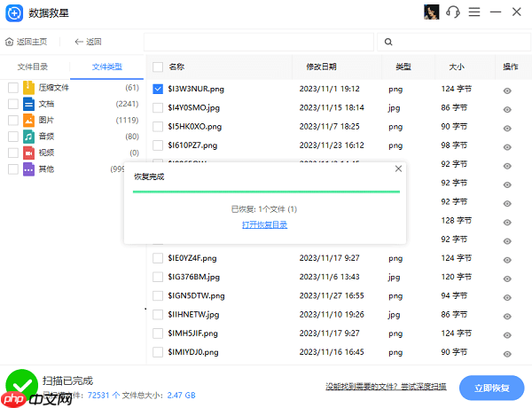This screenshot has width=532, height=408.
Task: Click the search magnifier icon
Action: 388,42
